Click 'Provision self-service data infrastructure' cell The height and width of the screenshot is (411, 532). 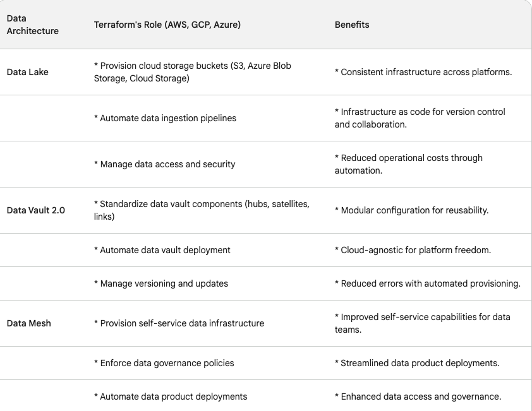pyautogui.click(x=182, y=323)
